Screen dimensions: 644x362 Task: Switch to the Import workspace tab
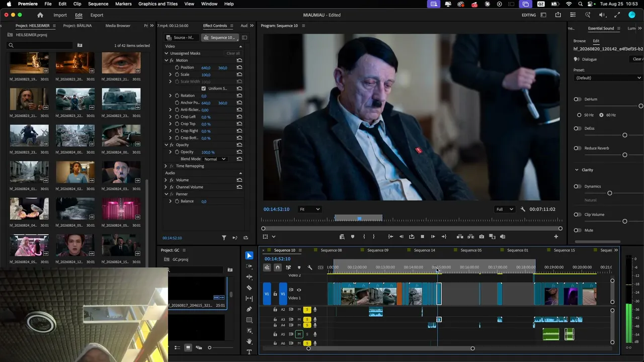point(60,15)
